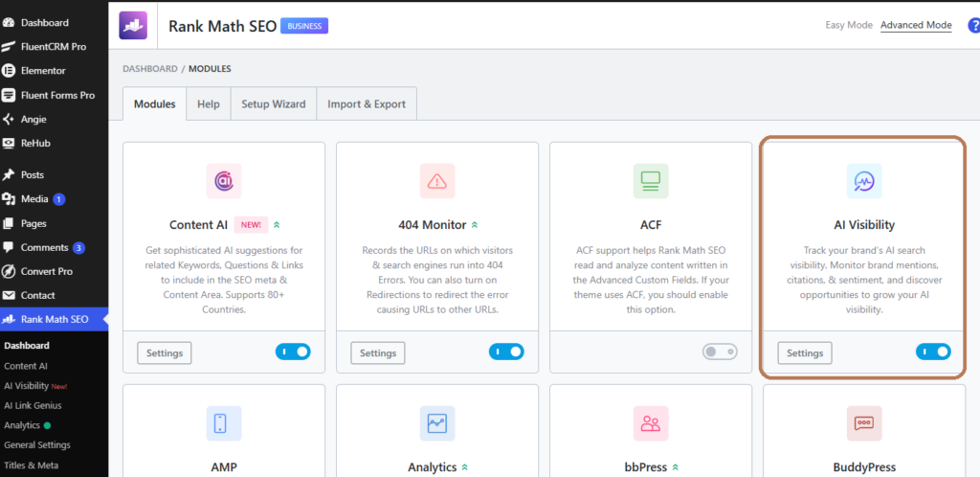Click the upgrade arrows icon beside Content AI
This screenshot has height=477, width=980.
(x=277, y=224)
